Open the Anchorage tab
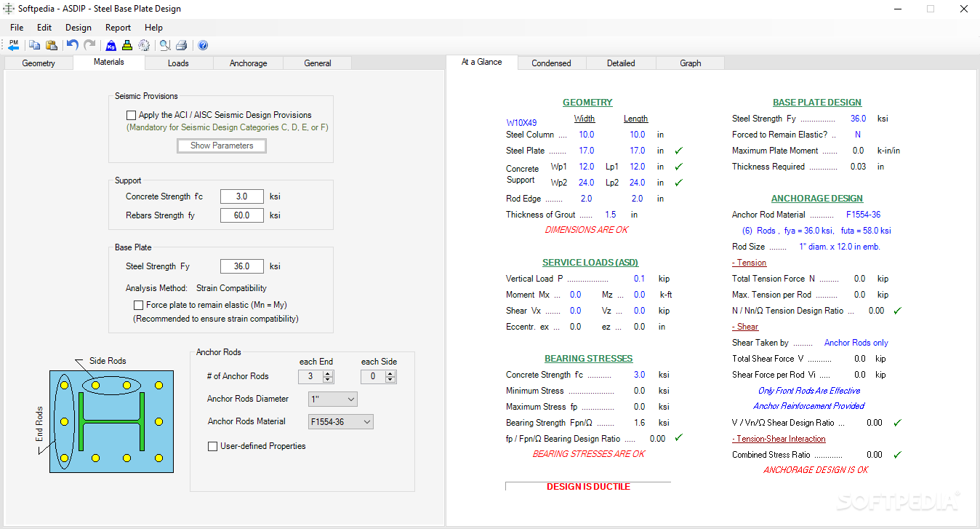The image size is (980, 529). (x=248, y=63)
